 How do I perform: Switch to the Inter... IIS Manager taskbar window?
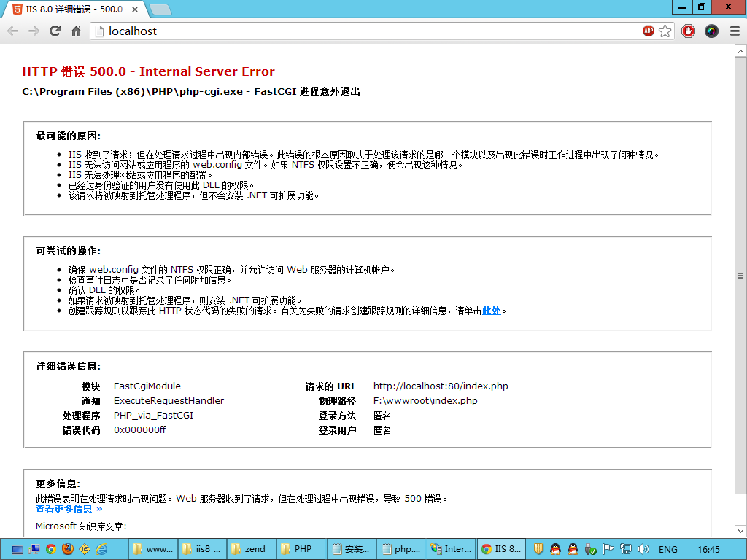coord(451,549)
